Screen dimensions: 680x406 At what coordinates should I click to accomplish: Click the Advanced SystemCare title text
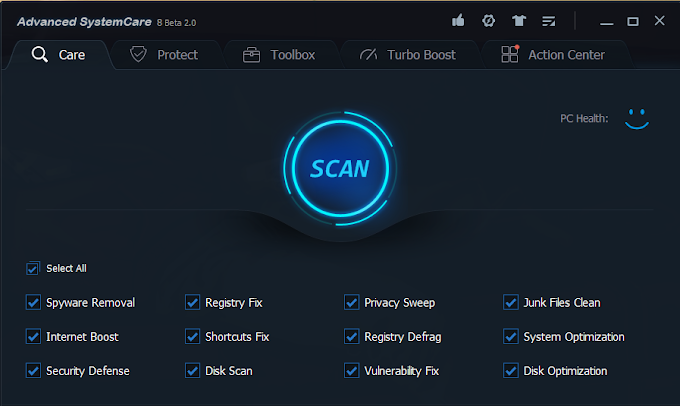click(84, 22)
